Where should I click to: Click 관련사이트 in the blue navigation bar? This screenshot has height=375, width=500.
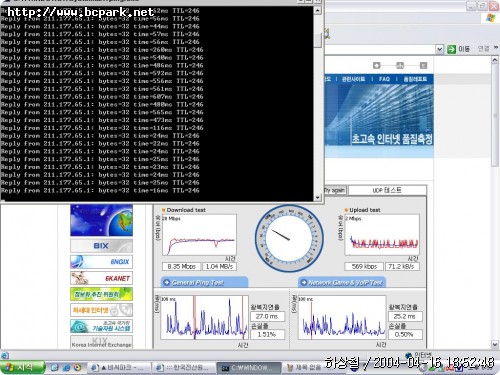tap(353, 79)
